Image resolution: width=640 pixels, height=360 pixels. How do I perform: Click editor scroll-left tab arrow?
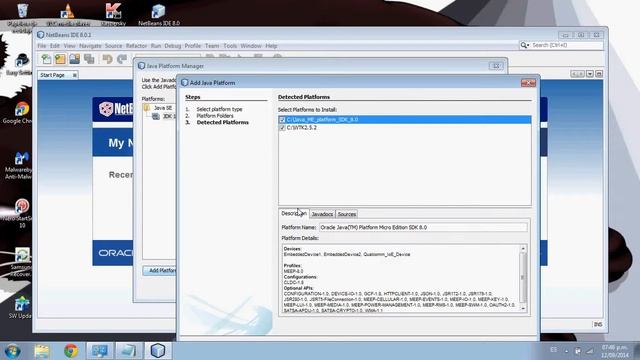pyautogui.click(x=574, y=74)
